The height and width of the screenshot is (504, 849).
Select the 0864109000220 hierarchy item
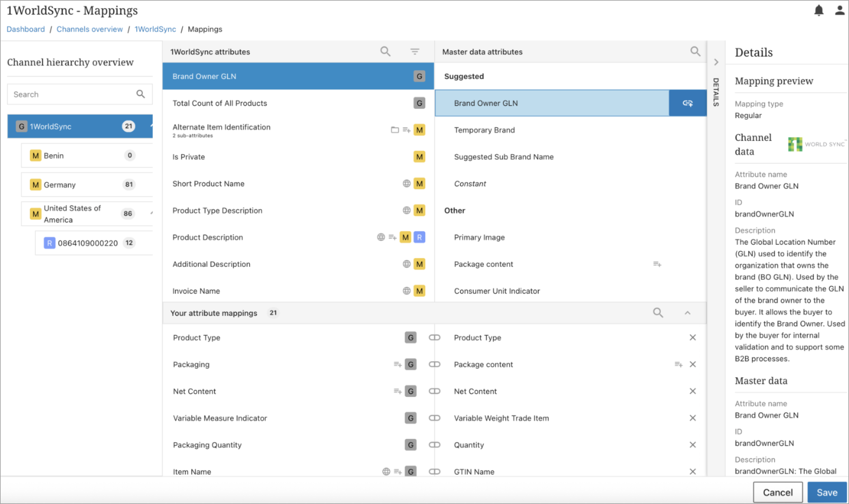pyautogui.click(x=88, y=243)
